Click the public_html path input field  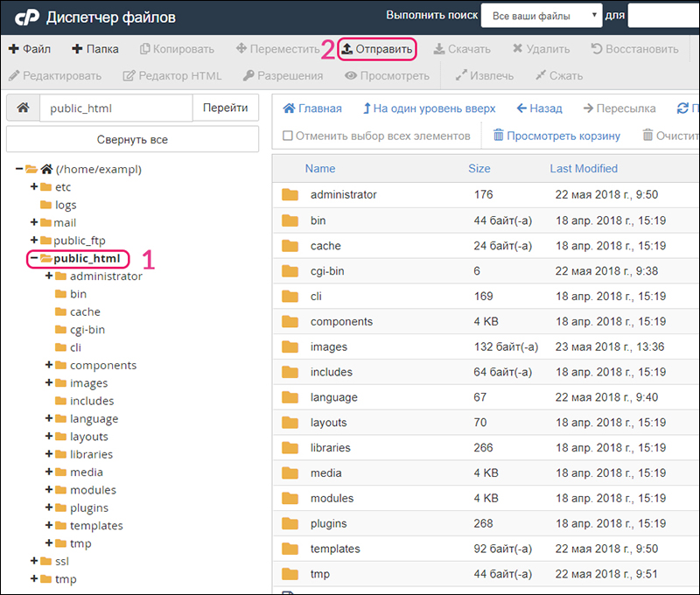click(115, 108)
